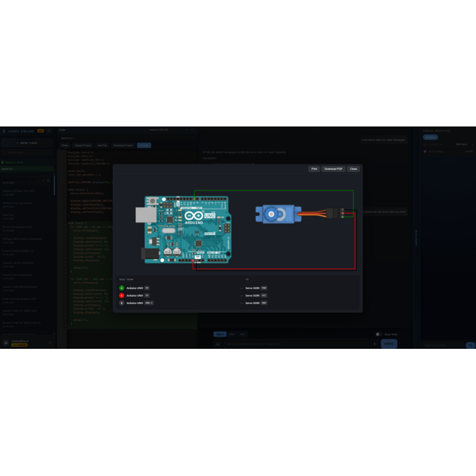
Task: Toggle the Deep Think switch
Action: click(379, 335)
